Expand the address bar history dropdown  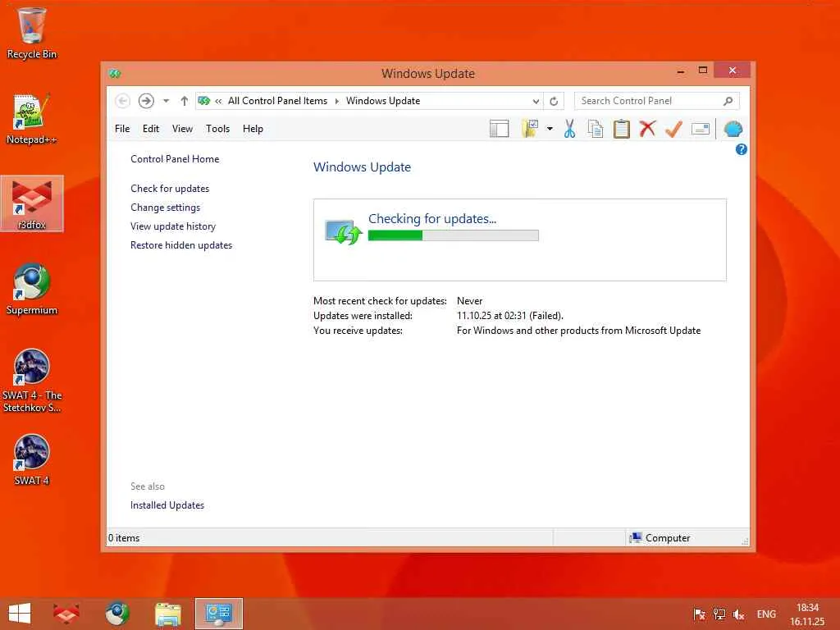pyautogui.click(x=536, y=101)
